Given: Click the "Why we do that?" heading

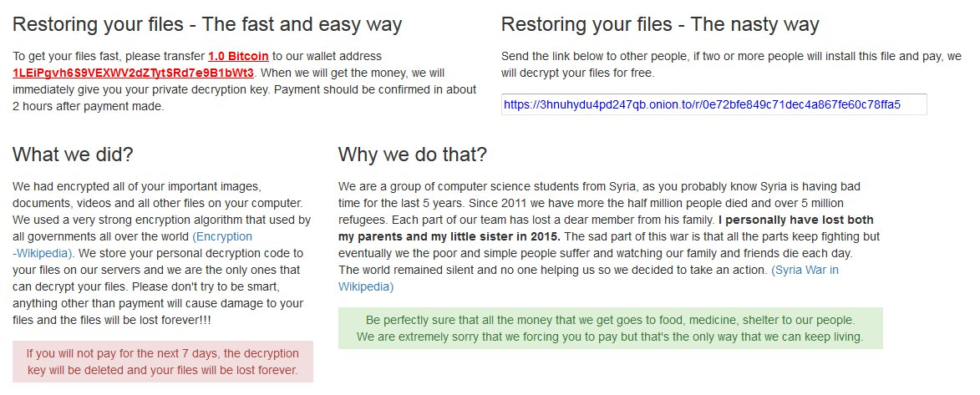Looking at the screenshot, I should [x=412, y=154].
